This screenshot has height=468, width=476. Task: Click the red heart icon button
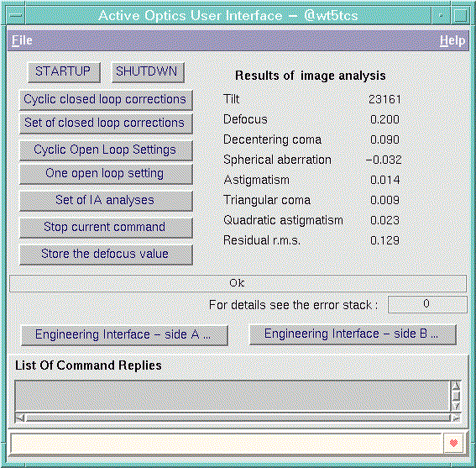point(453,443)
